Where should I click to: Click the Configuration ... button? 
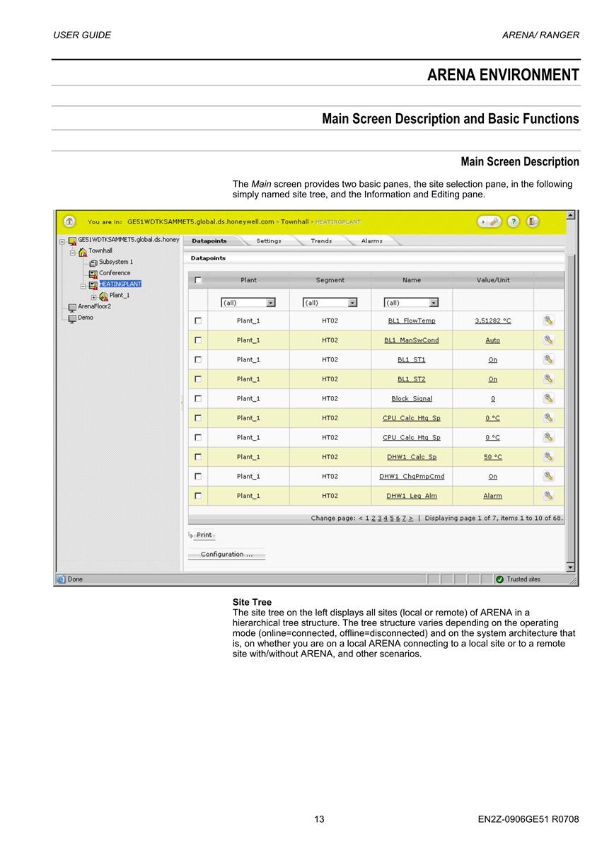[x=226, y=554]
